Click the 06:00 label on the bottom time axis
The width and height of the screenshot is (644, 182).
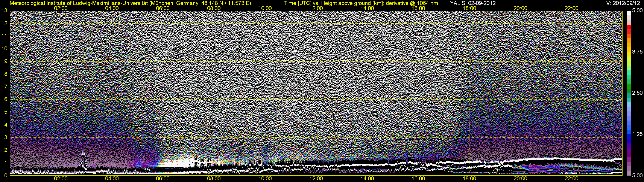tap(163, 179)
